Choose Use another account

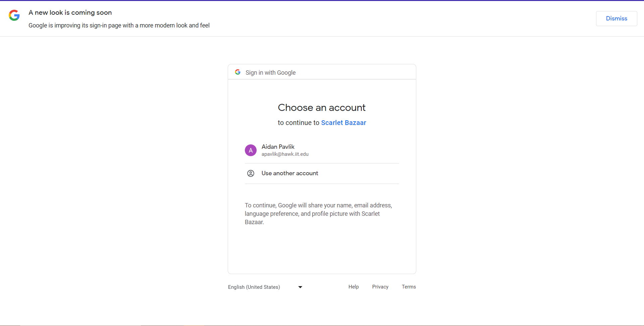click(322, 174)
